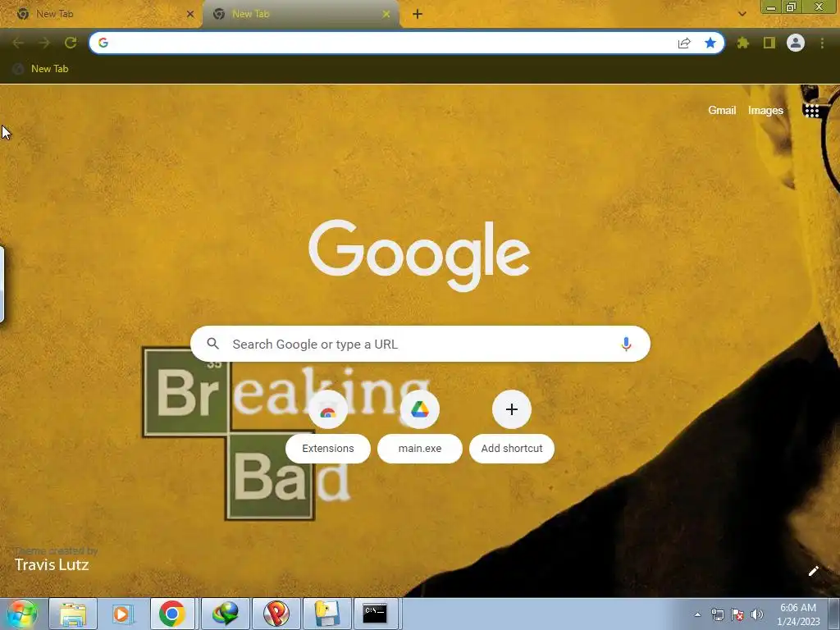Click the Add shortcut label
840x630 pixels.
512,449
